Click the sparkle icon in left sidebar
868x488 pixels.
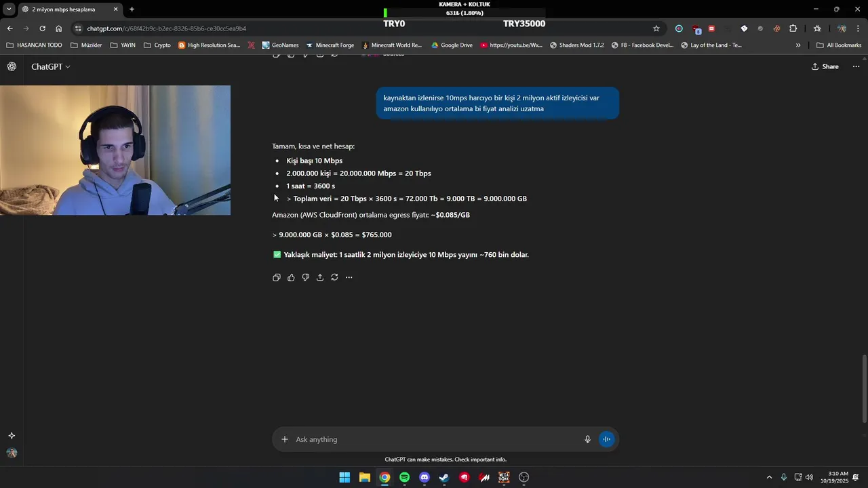(12, 436)
